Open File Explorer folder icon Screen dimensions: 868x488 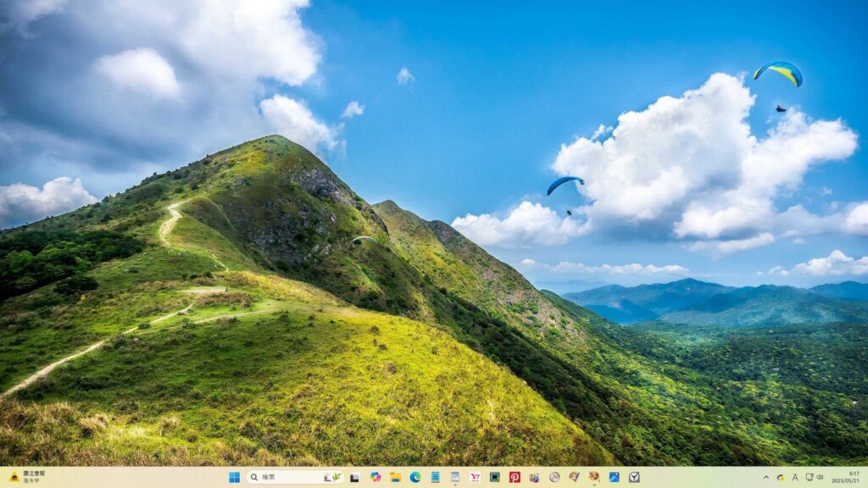[x=395, y=477]
